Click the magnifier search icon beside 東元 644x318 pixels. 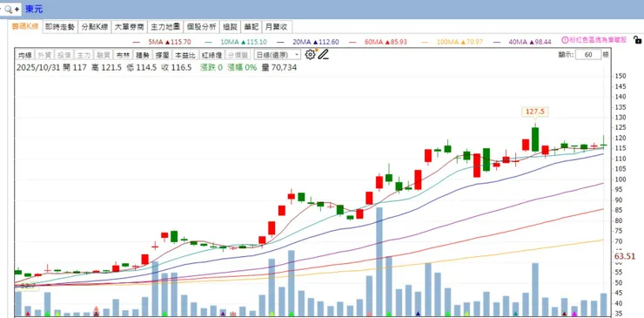pyautogui.click(x=9, y=9)
